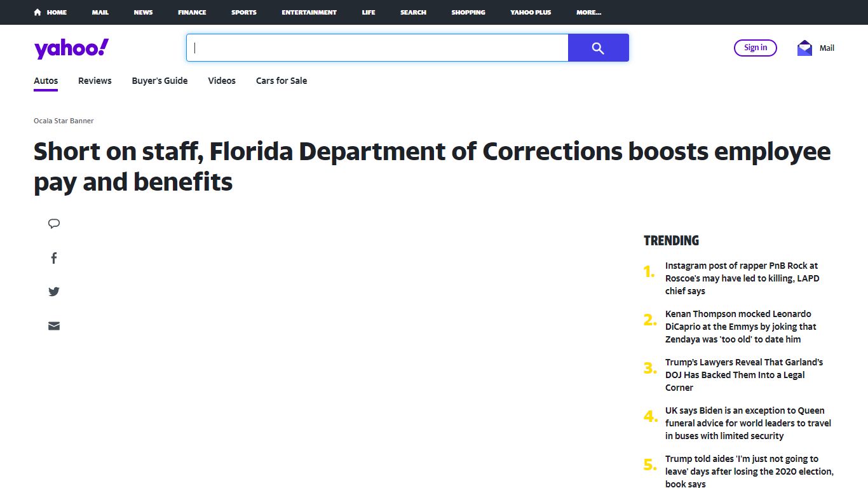
Task: Open Yahoo Plus in top bar
Action: (x=531, y=12)
